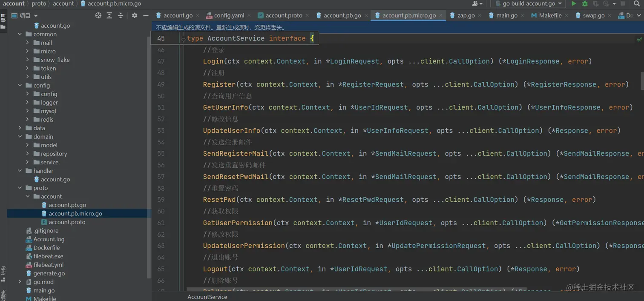Switch to the account.go tab
The image size is (644, 301).
coord(178,15)
